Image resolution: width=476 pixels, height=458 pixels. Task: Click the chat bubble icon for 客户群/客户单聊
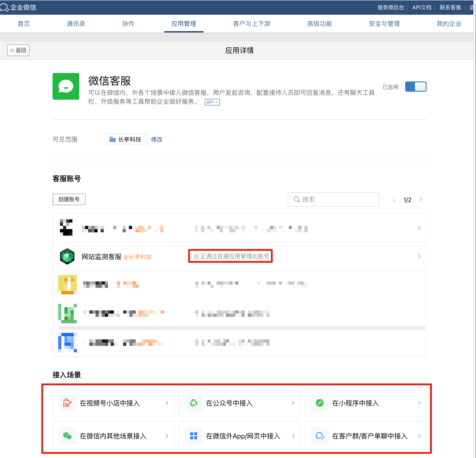pos(320,436)
